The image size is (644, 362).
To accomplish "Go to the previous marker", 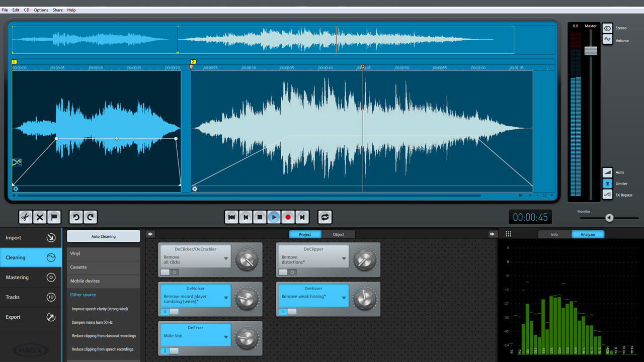I will point(246,217).
